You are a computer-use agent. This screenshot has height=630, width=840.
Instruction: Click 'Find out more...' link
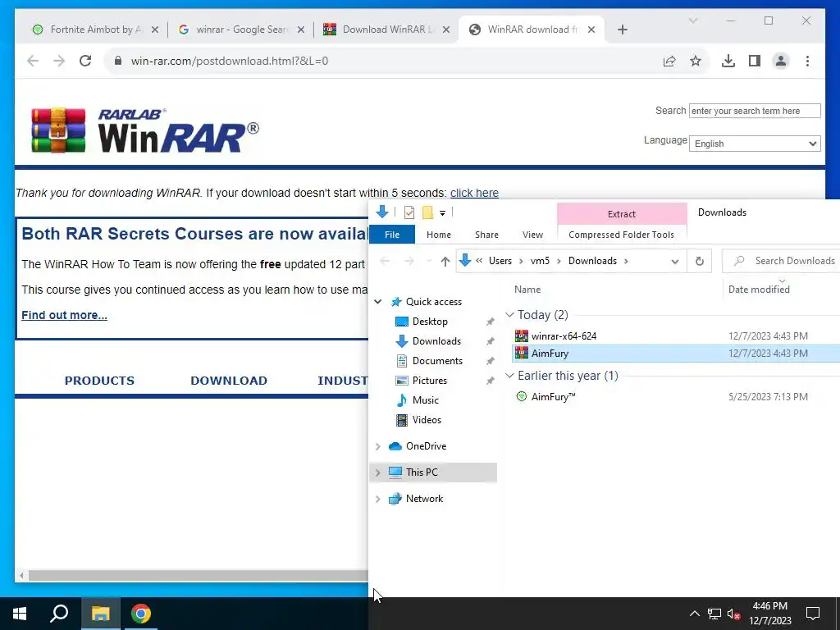point(64,315)
